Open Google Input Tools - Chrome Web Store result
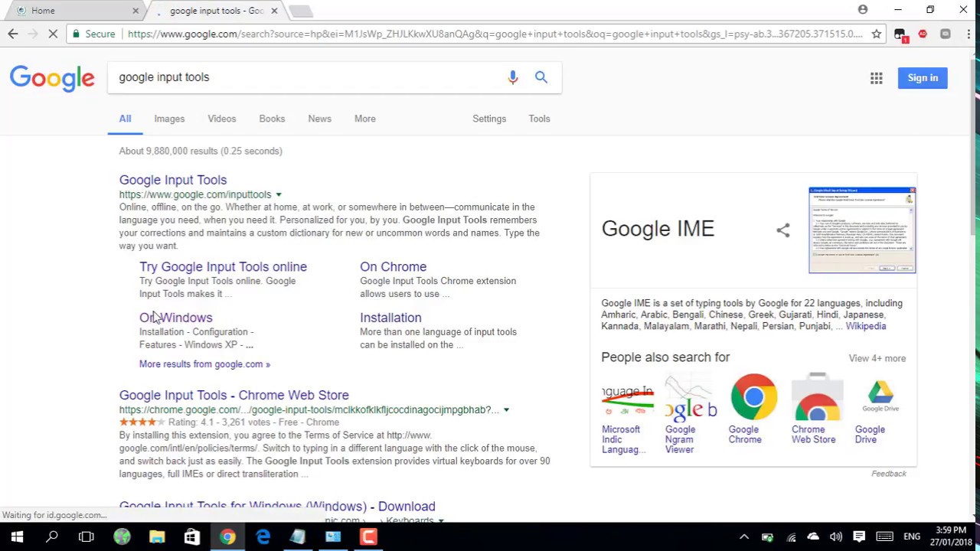 234,396
